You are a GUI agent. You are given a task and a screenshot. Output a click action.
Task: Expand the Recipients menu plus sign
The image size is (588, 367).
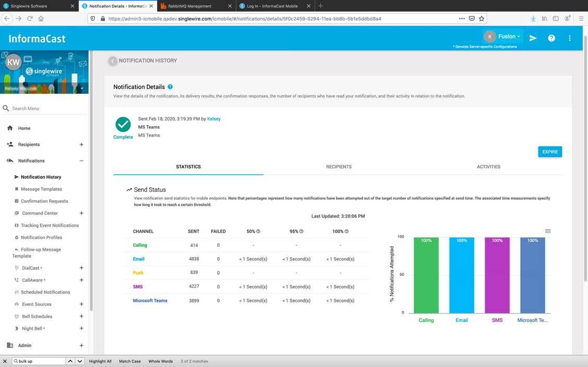click(81, 144)
